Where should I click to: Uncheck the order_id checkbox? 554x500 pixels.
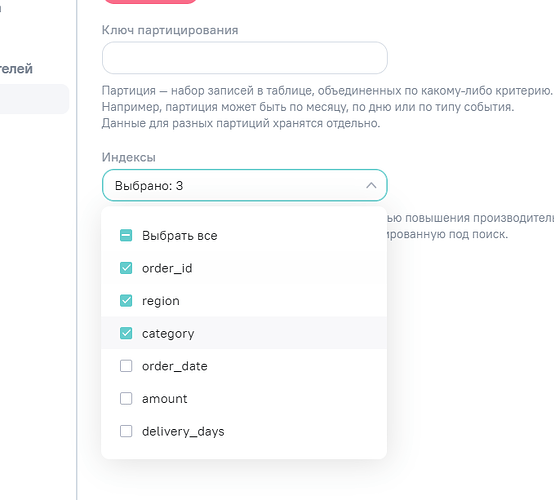(126, 268)
